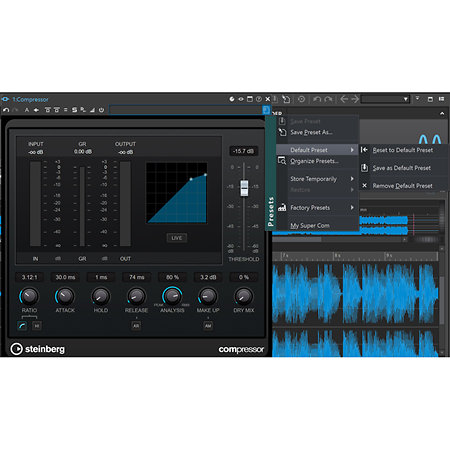
Task: Click the RELEASE knob
Action: [x=136, y=296]
